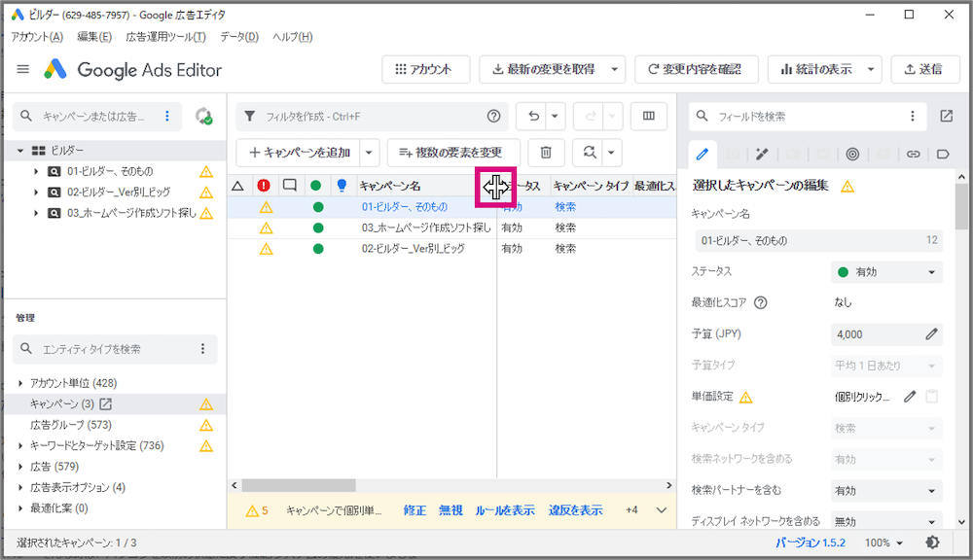Click 複数の要素を変更 button
The width and height of the screenshot is (973, 560).
[x=453, y=153]
